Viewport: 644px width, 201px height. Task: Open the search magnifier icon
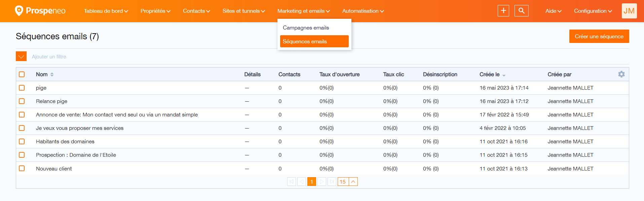(522, 11)
